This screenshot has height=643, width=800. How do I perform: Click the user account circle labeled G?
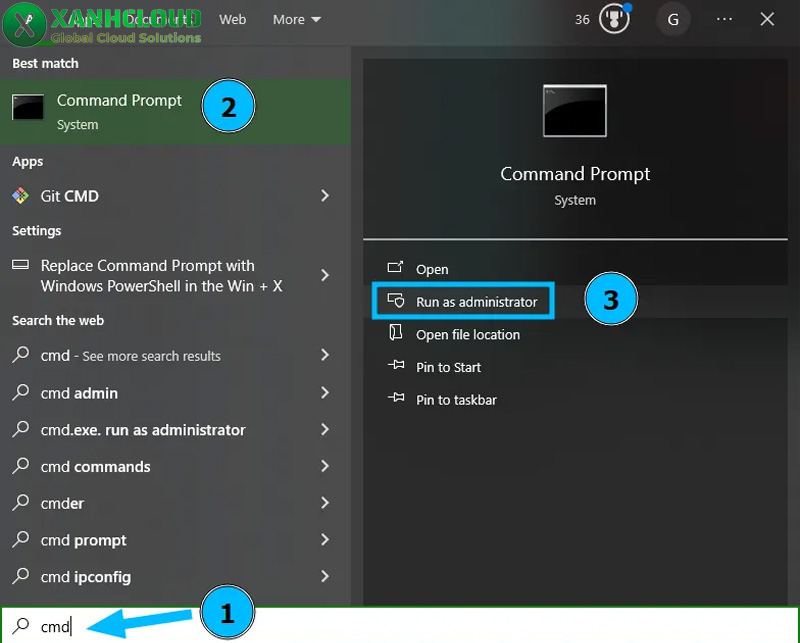pyautogui.click(x=673, y=19)
